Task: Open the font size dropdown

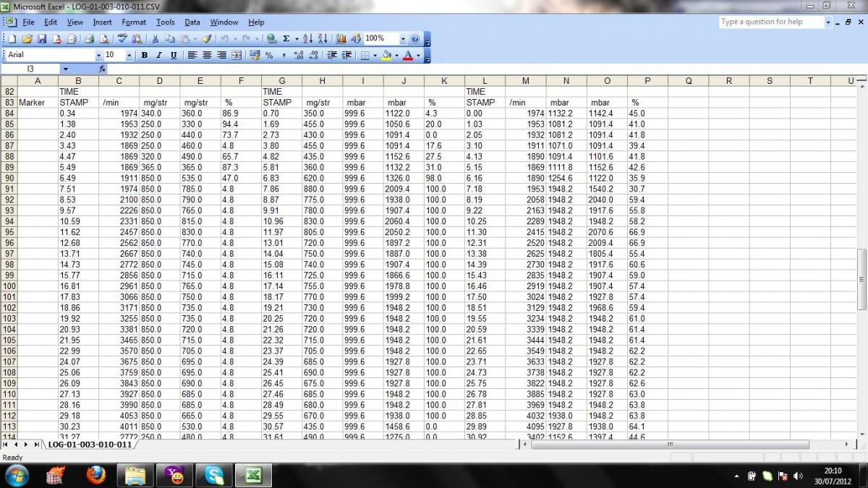Action: click(129, 55)
